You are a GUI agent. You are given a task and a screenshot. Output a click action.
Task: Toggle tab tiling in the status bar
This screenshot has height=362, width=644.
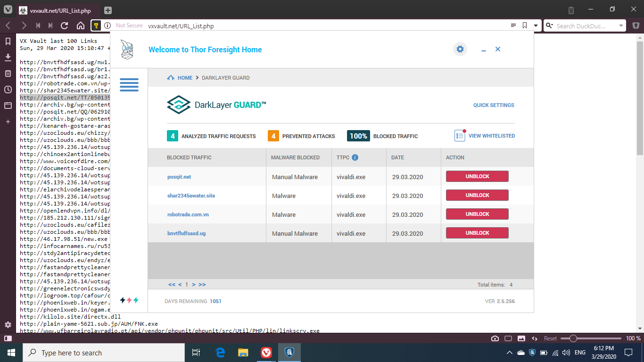click(x=508, y=338)
